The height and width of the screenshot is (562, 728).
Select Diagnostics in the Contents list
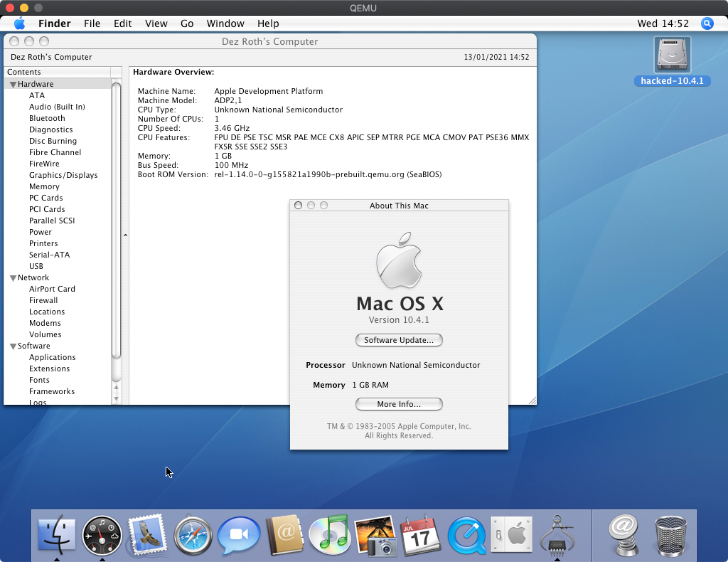point(50,129)
